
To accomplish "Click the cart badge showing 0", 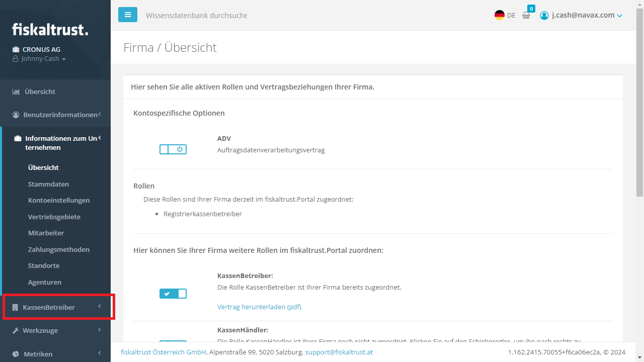I will (531, 9).
